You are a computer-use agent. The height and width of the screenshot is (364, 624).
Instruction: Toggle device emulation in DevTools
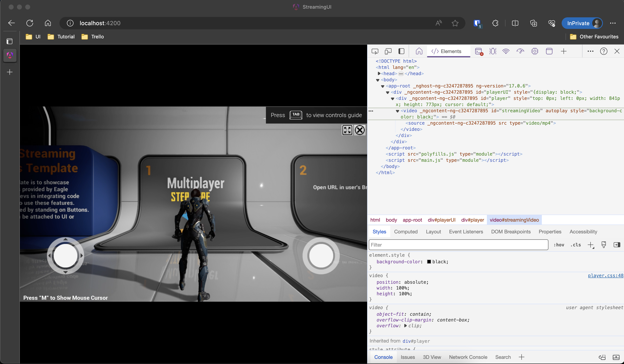388,51
